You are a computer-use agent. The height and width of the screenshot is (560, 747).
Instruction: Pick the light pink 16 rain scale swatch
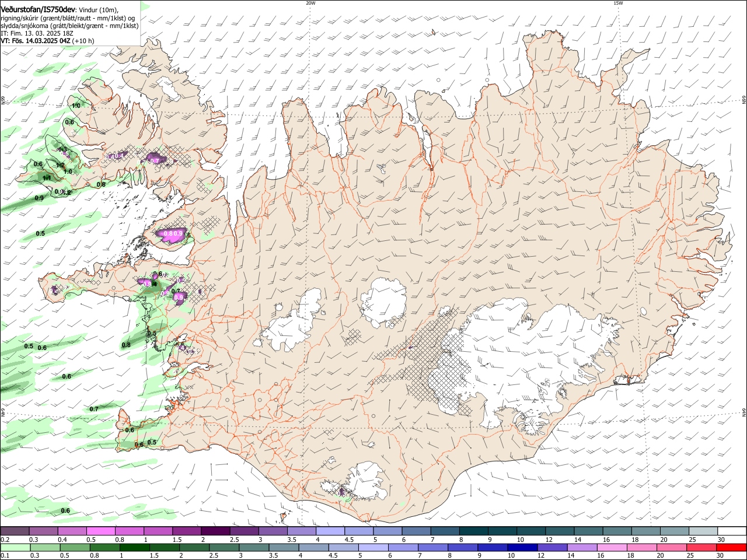[x=612, y=547]
